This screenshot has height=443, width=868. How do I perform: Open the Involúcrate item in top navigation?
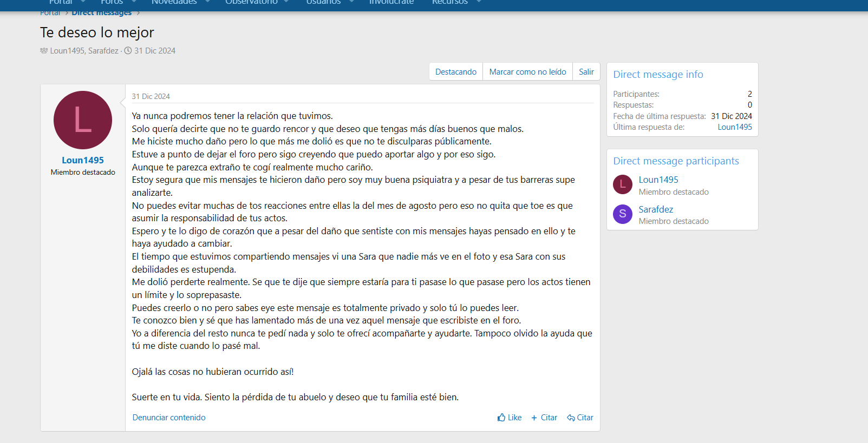click(x=391, y=3)
